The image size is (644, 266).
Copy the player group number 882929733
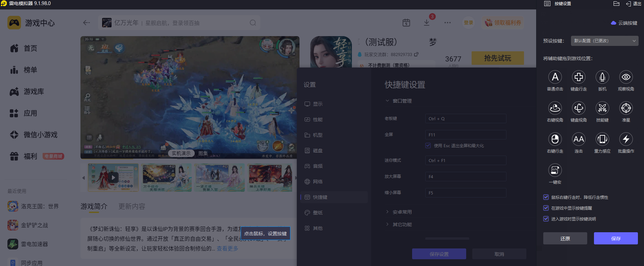point(416,54)
